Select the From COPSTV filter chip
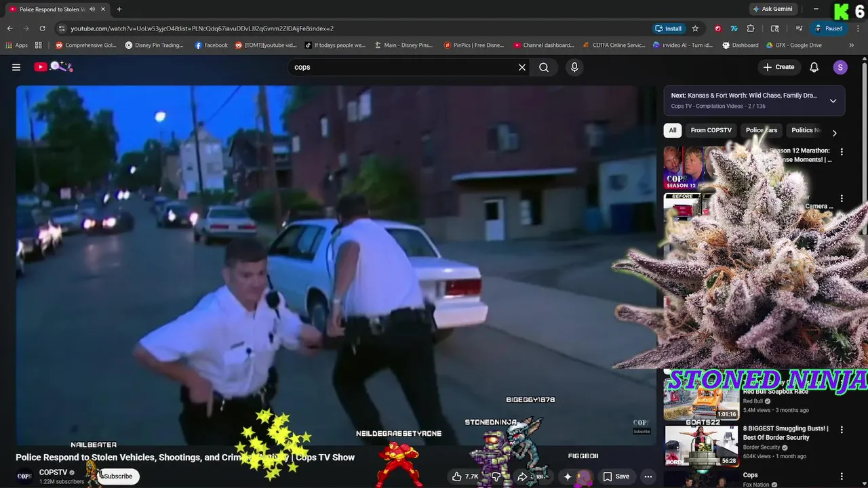 [711, 130]
